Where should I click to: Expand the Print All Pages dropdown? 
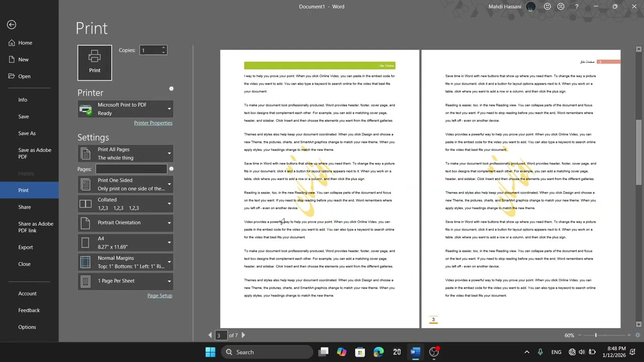tap(125, 153)
